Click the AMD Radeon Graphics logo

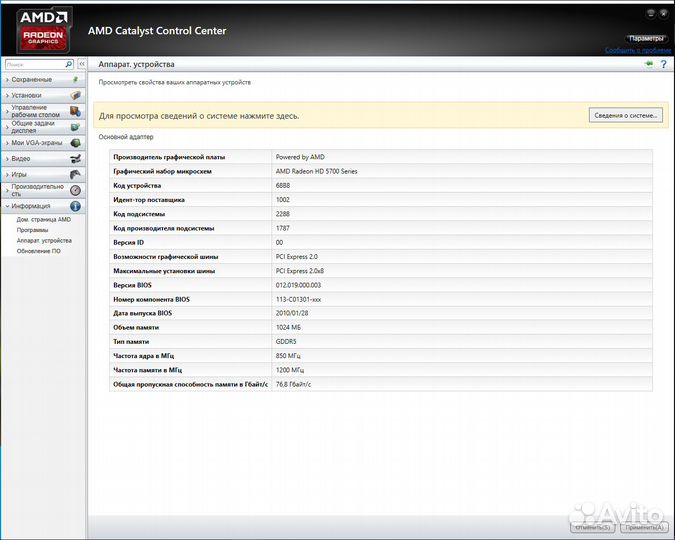pos(43,29)
